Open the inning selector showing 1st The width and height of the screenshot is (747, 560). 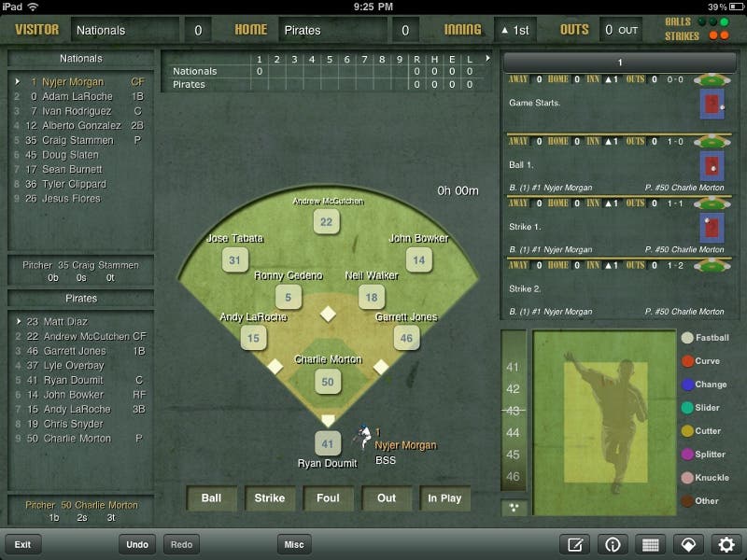(x=515, y=30)
